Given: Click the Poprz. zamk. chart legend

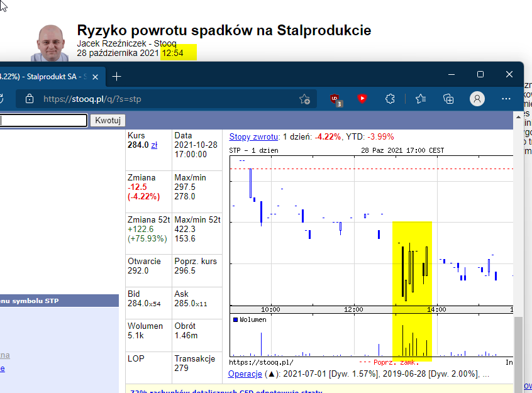Looking at the screenshot, I should pyautogui.click(x=389, y=362).
